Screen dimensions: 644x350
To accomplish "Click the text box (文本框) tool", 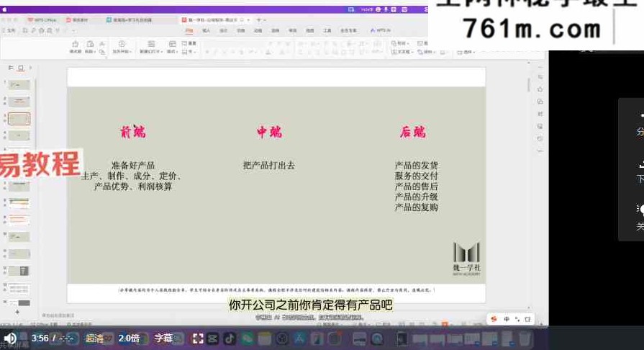I will pos(401,52).
